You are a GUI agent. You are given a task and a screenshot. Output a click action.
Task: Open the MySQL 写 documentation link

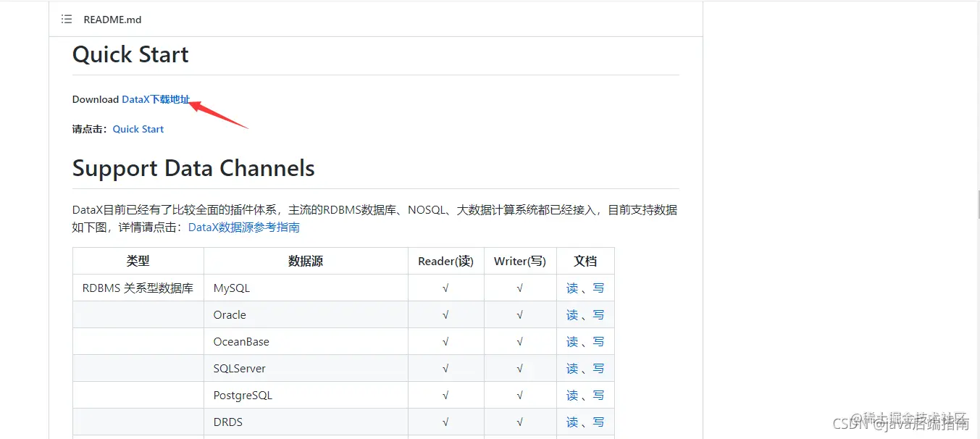pos(598,288)
